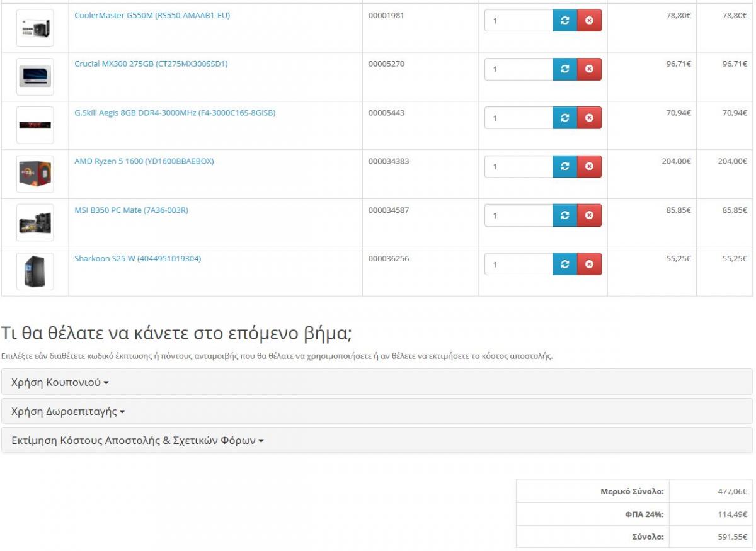756x551 pixels.
Task: Remove AMD Ryzen 5 1600 from cart
Action: [589, 167]
